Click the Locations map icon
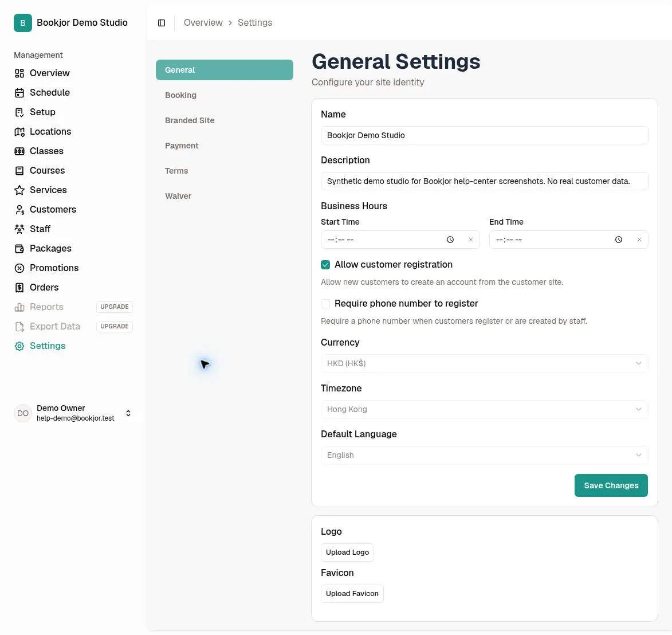 point(19,132)
